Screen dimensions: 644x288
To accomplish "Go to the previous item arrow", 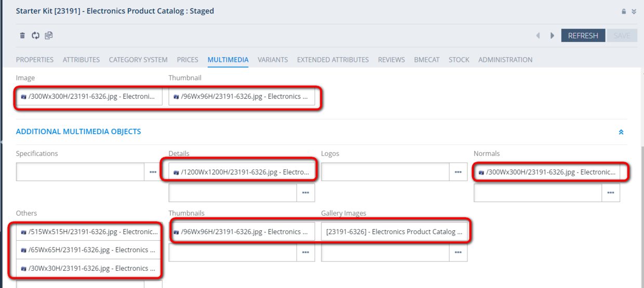I will pyautogui.click(x=538, y=36).
